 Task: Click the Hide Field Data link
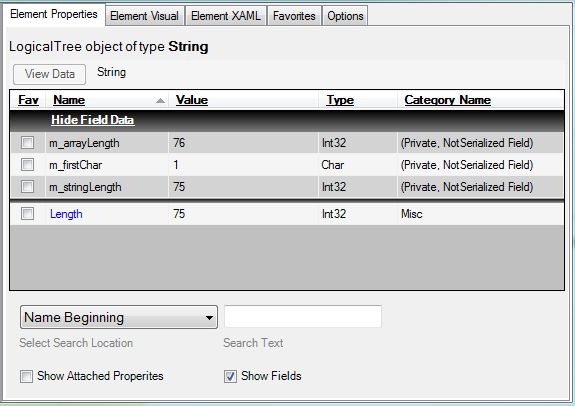(92, 120)
